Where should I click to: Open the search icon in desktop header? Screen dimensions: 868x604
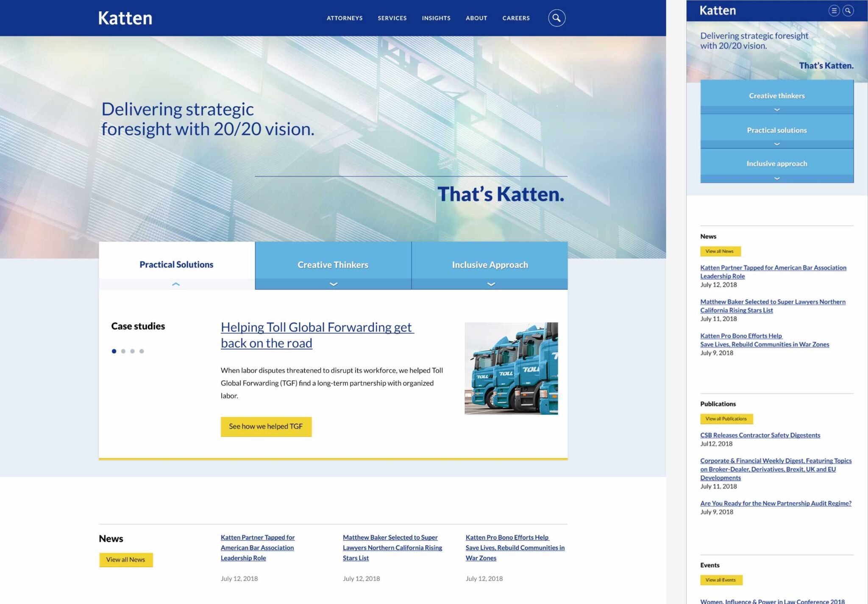(x=556, y=18)
